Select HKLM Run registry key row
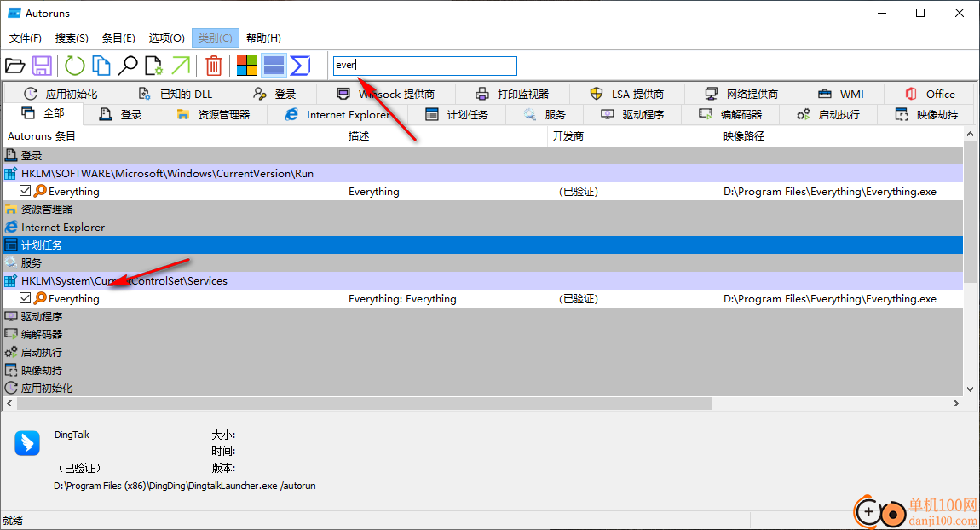Image resolution: width=980 pixels, height=530 pixels. pos(482,173)
